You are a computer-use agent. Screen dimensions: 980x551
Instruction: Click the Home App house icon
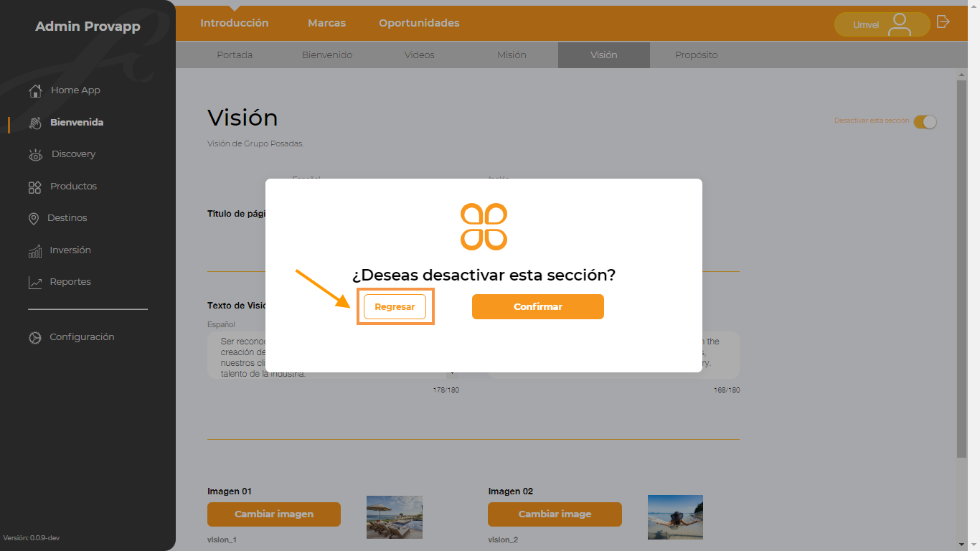35,91
